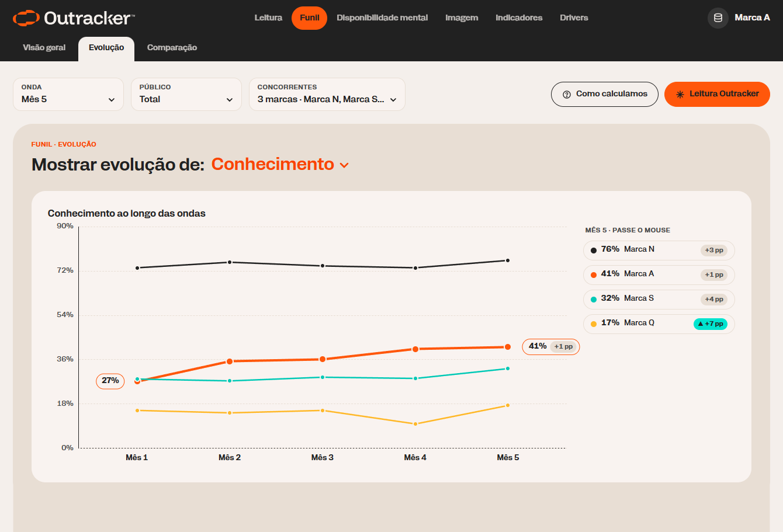783x532 pixels.
Task: Click the Como calculamos button
Action: point(605,94)
